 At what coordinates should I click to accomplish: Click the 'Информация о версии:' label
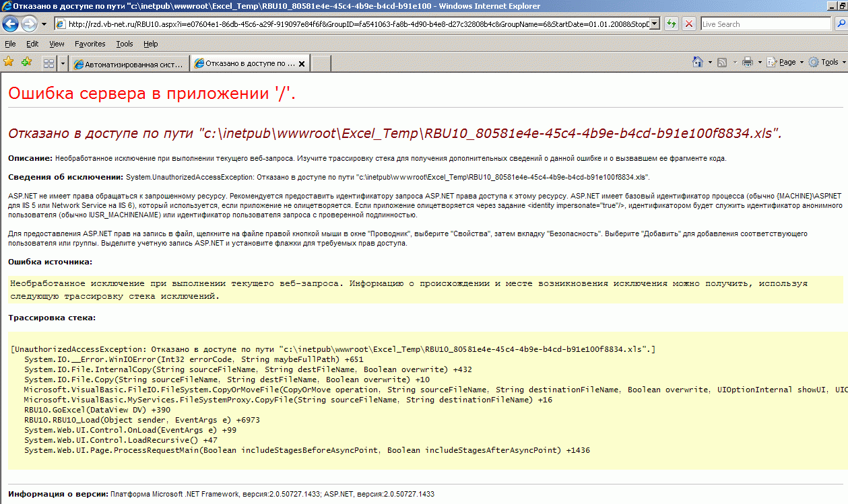click(x=58, y=494)
